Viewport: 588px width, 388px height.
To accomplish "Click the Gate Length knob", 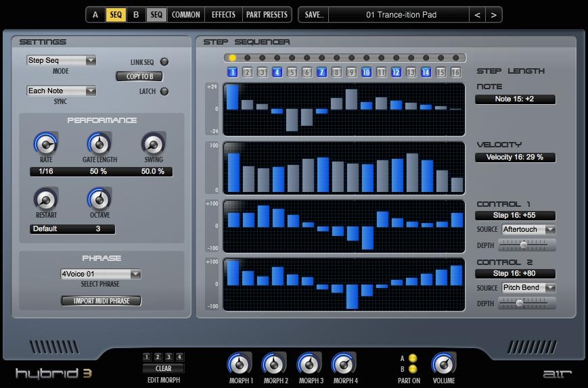I will pyautogui.click(x=99, y=143).
